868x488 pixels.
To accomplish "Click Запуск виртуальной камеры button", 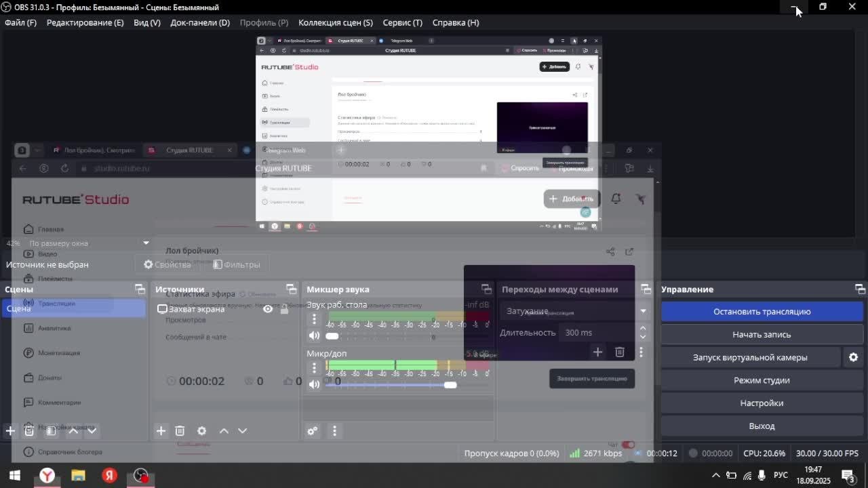I will pyautogui.click(x=750, y=357).
